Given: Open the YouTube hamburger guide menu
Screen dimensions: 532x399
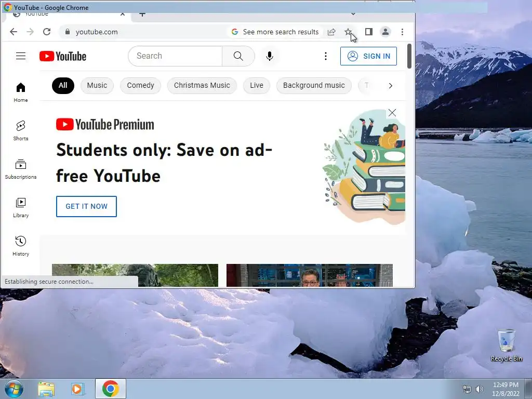Looking at the screenshot, I should 21,56.
